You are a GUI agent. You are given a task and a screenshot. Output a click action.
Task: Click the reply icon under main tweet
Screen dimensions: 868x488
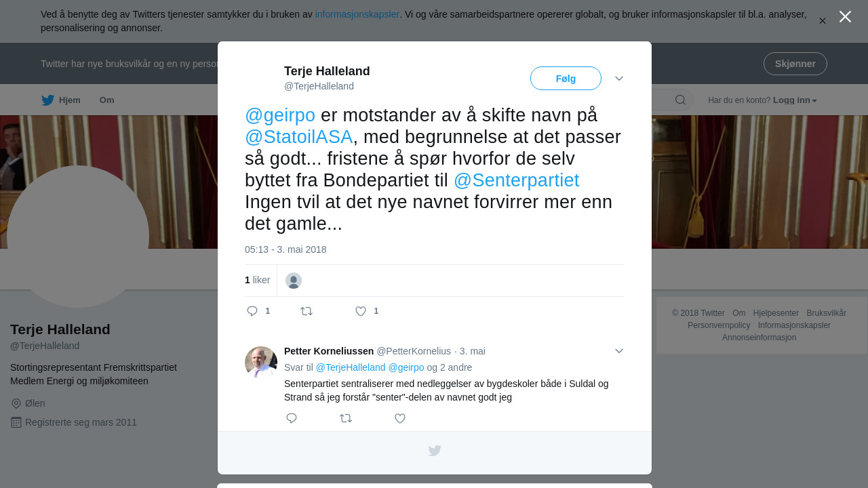click(252, 311)
